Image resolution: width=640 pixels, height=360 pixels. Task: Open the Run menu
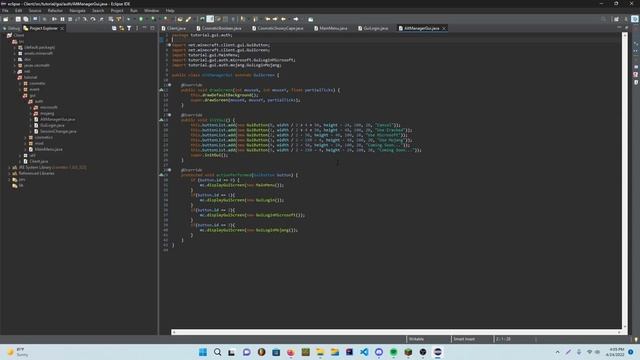pos(134,11)
